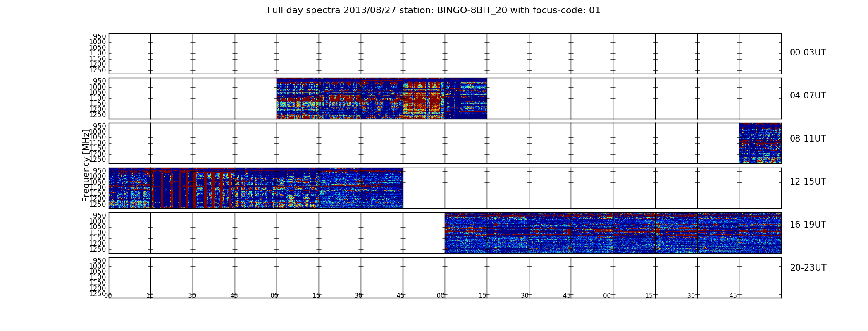Click the empty 00-03UT plot panel
The width and height of the screenshot is (868, 331).
pyautogui.click(x=445, y=53)
